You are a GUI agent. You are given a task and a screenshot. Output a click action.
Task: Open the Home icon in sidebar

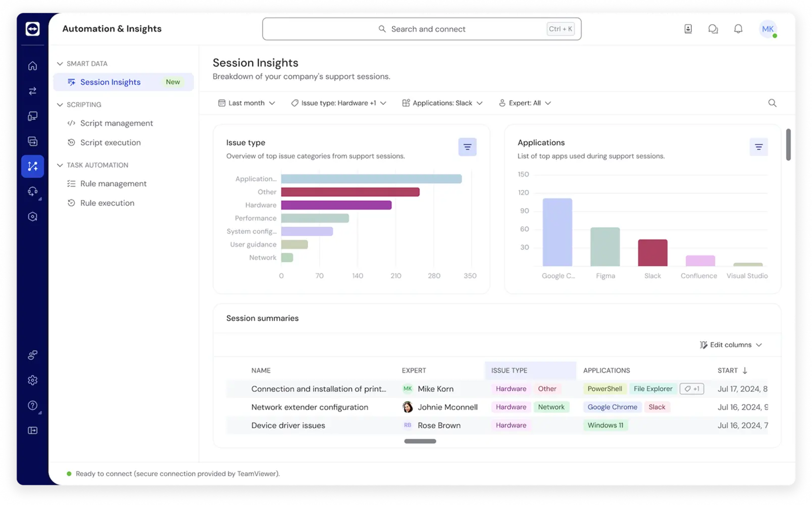(x=33, y=66)
